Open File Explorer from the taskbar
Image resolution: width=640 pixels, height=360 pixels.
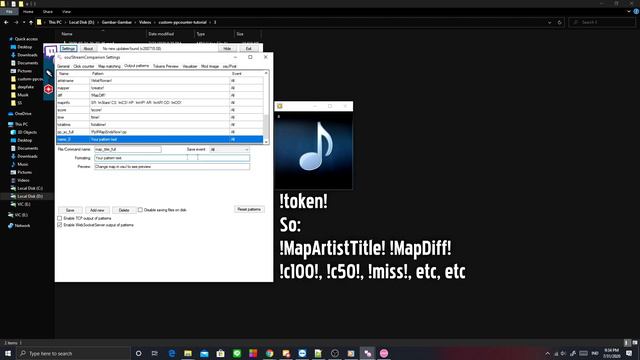(188, 353)
